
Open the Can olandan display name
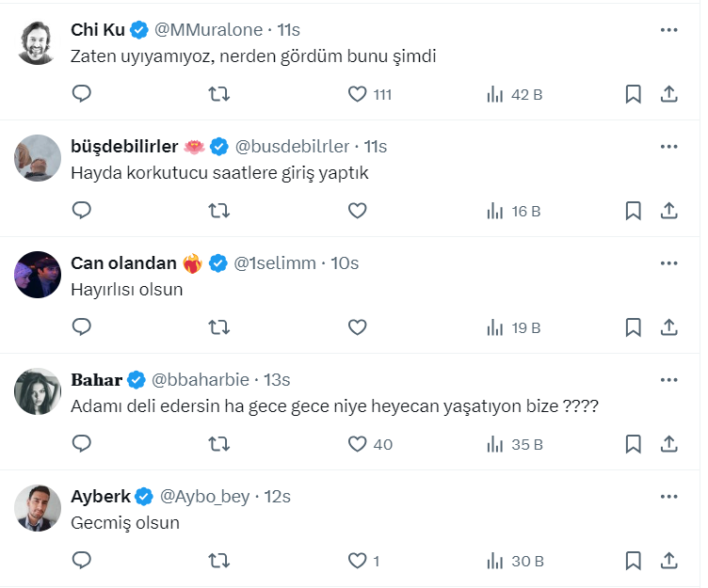click(x=124, y=263)
